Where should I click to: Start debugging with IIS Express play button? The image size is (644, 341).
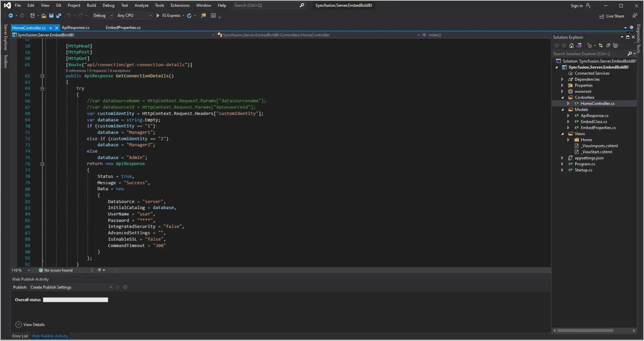coord(158,16)
